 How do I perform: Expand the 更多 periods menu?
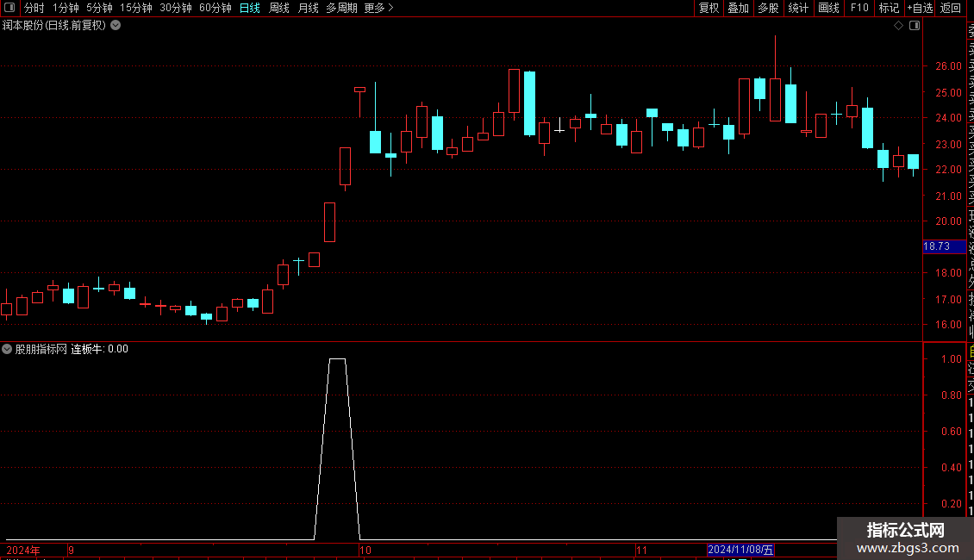(x=378, y=8)
